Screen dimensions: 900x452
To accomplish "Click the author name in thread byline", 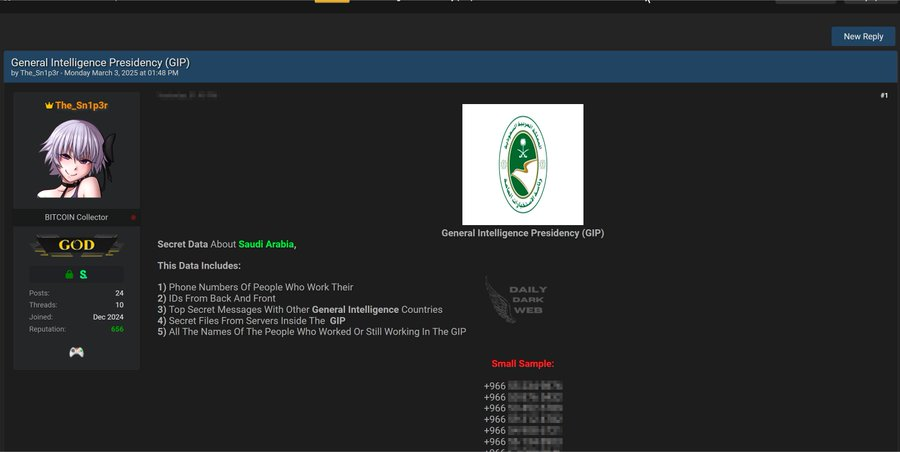I will point(40,73).
